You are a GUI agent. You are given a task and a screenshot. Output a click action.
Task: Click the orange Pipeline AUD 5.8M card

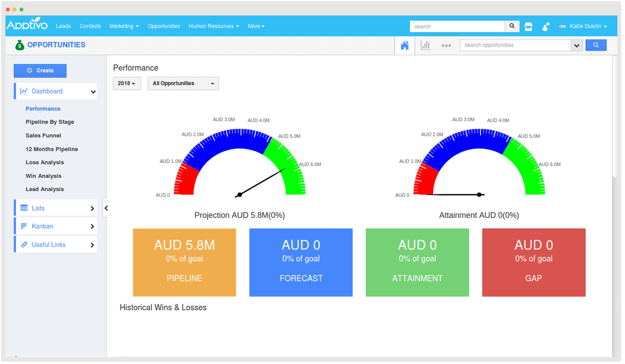pos(184,262)
